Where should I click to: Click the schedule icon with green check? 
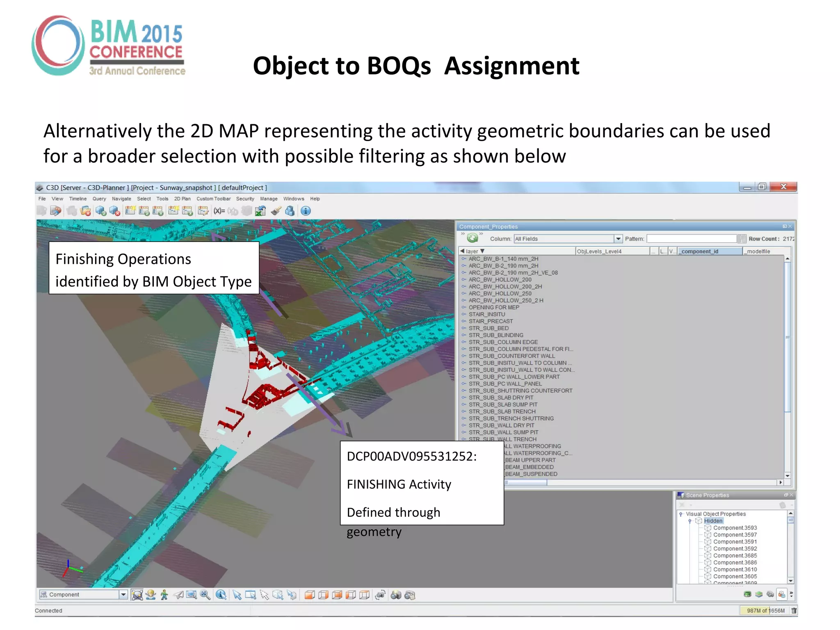144,211
